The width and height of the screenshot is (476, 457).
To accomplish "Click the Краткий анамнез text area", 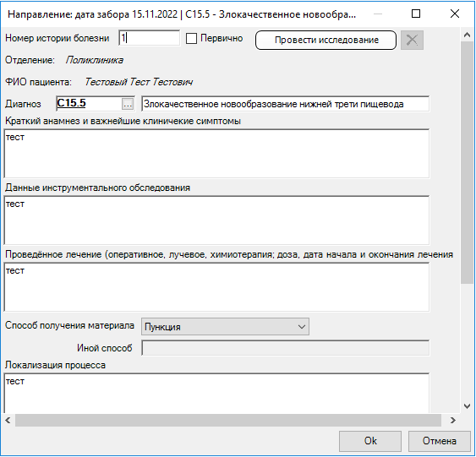I will pos(216,154).
